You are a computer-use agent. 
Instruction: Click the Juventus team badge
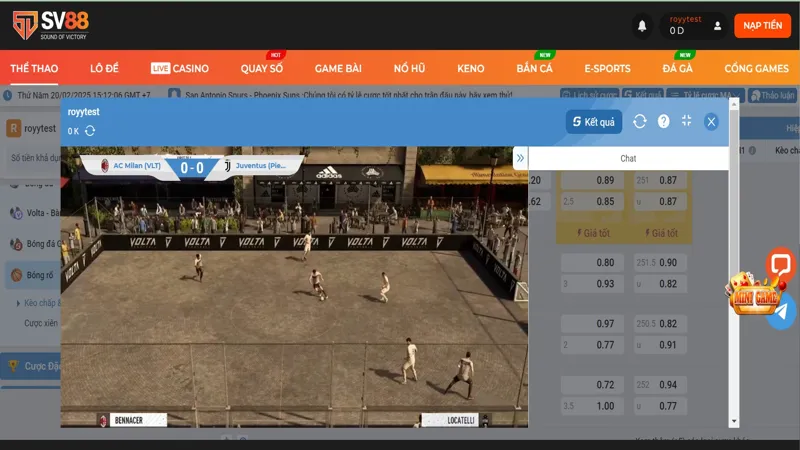228,166
